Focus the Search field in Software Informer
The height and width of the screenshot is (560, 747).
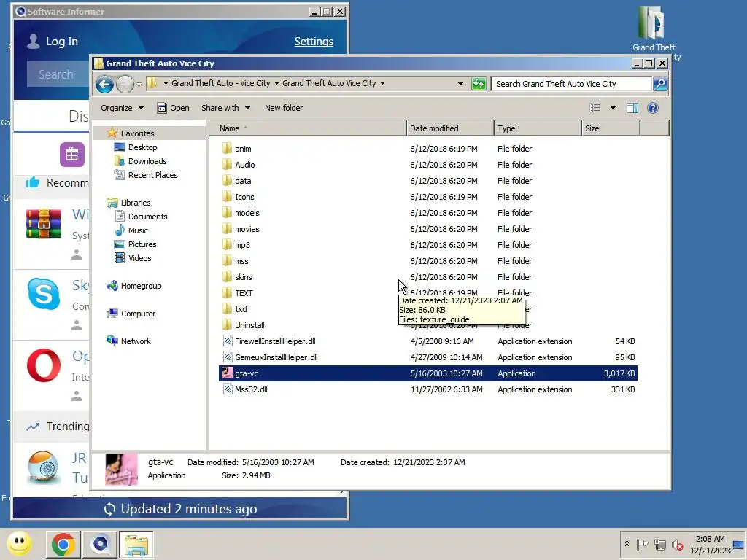point(58,75)
